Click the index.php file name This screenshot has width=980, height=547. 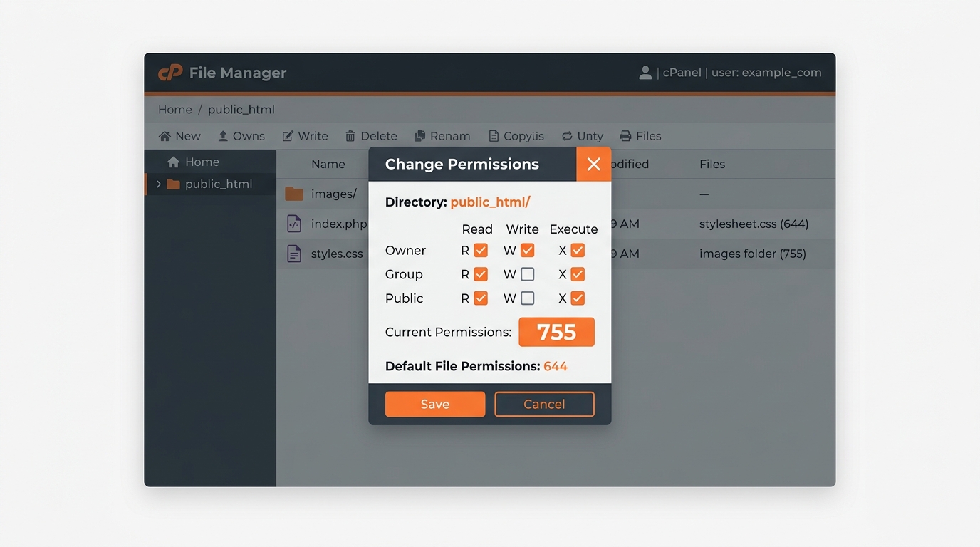[339, 224]
